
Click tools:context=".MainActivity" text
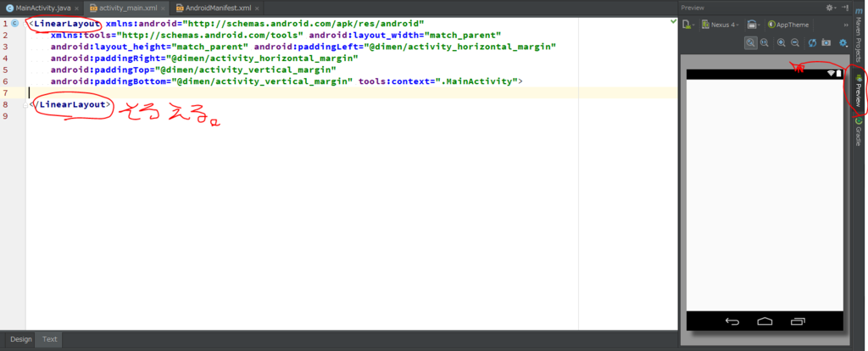[438, 81]
